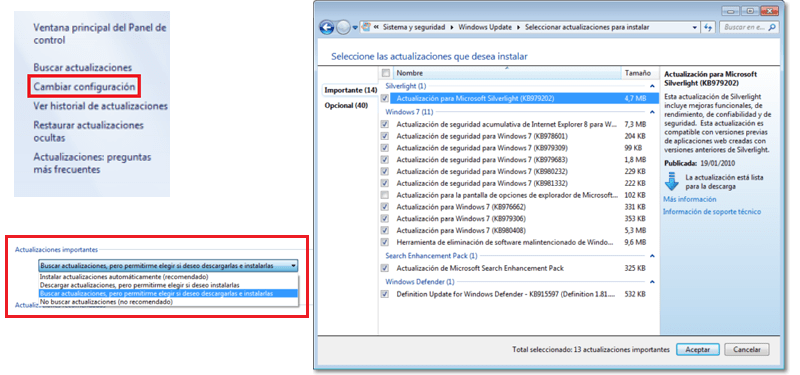Select the '9,6 MB' size cell
This screenshot has width=800, height=375.
[x=635, y=242]
